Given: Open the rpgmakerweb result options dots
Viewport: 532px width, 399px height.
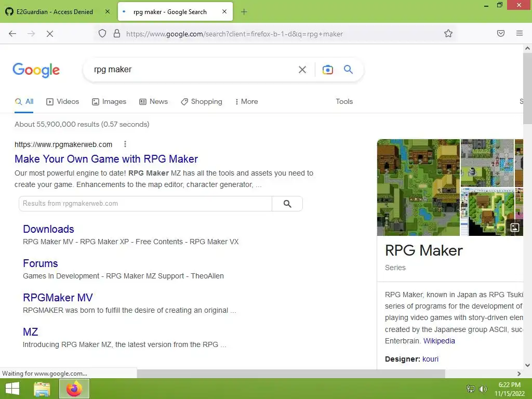Looking at the screenshot, I should click(125, 144).
